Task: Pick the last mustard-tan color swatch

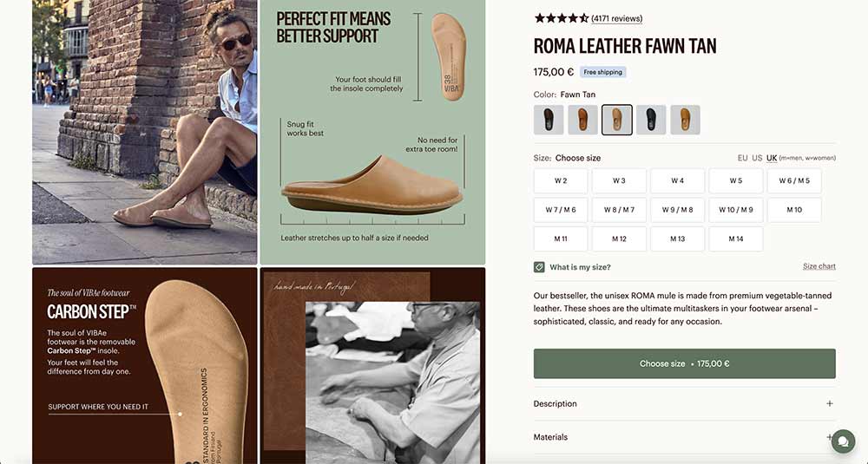Action: [685, 120]
